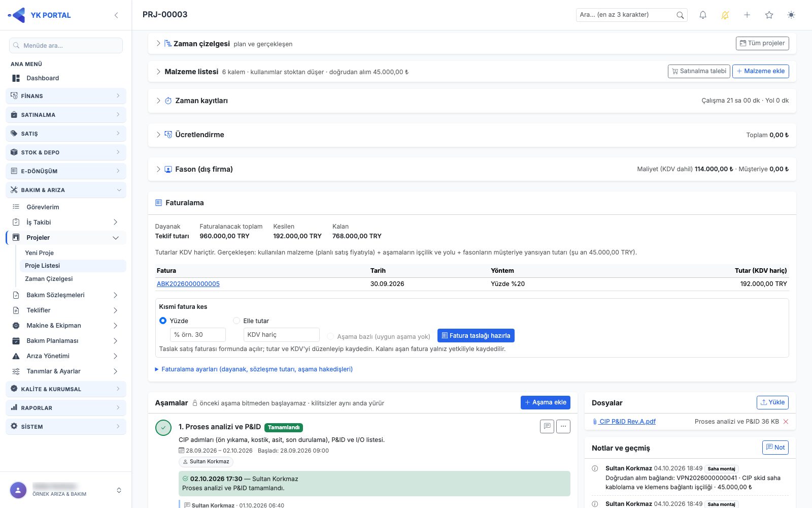This screenshot has width=812, height=508.
Task: Click YK PORTAL logo
Action: point(40,15)
